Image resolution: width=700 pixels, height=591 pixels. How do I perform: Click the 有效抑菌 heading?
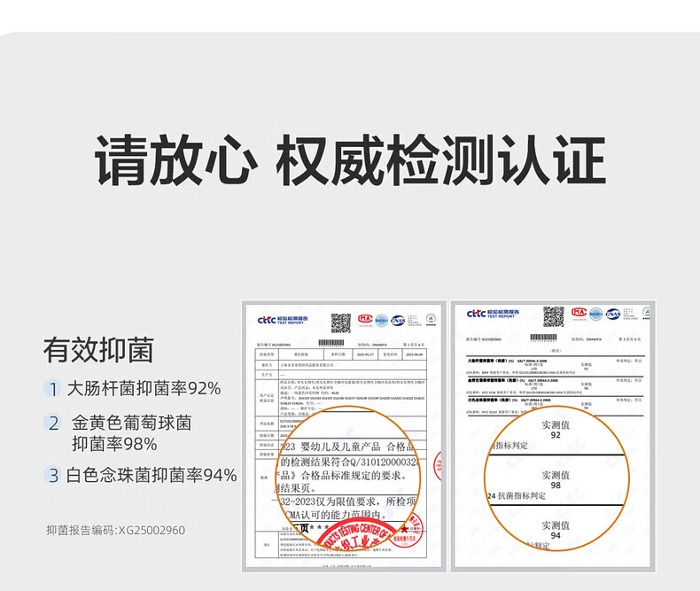tap(98, 350)
